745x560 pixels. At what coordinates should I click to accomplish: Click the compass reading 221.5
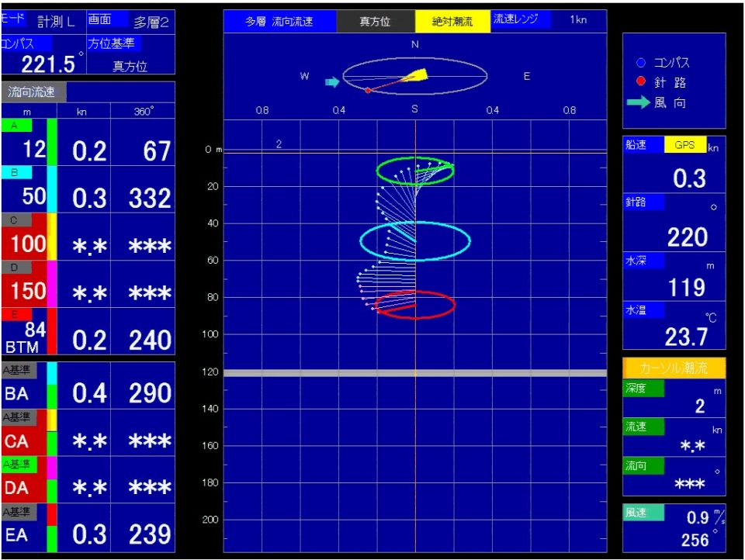pyautogui.click(x=48, y=64)
